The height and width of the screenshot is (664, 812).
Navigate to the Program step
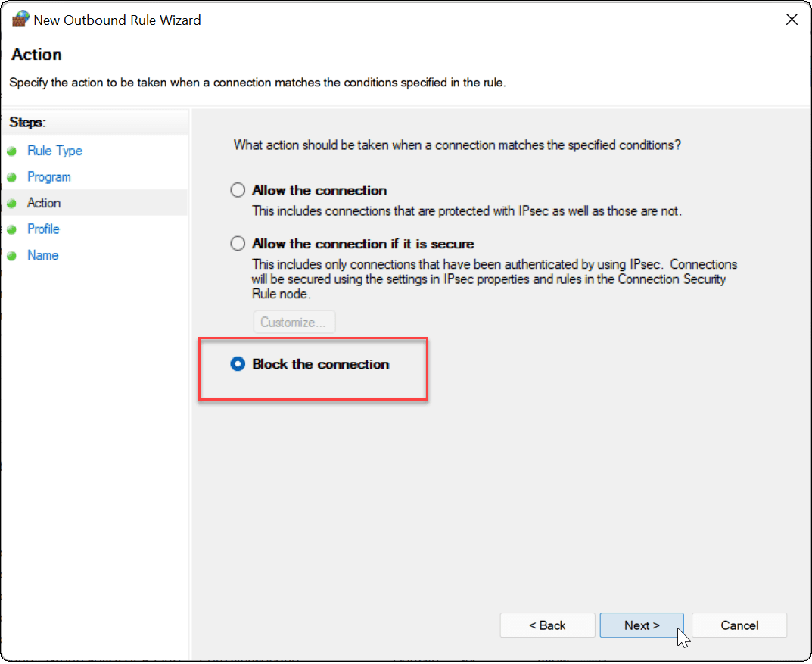tap(48, 176)
